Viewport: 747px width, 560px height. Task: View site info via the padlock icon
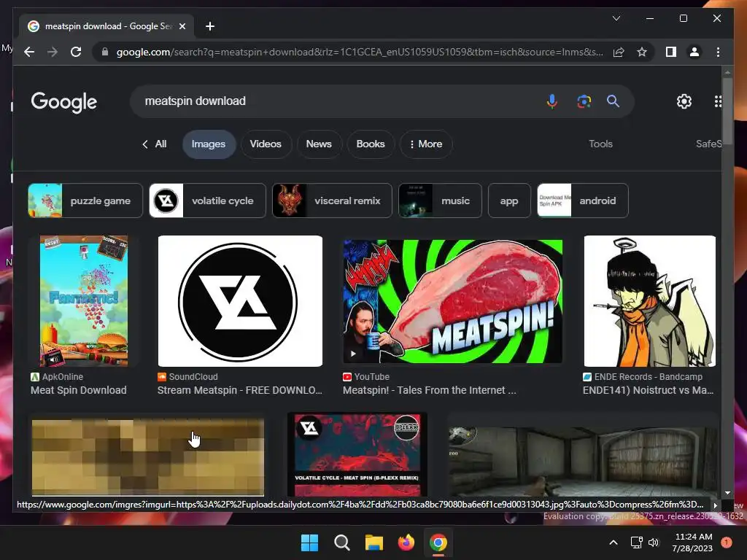pos(105,52)
